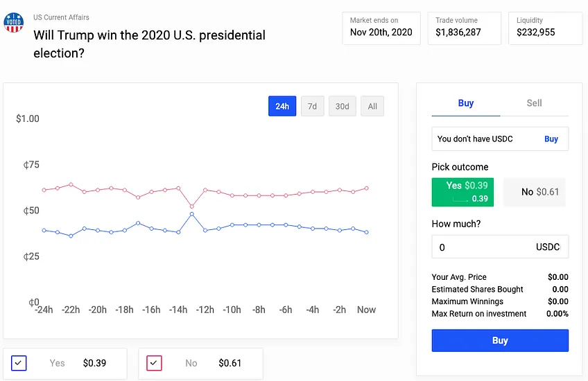This screenshot has width=588, height=381.
Task: Click the large blue Buy button
Action: [500, 340]
